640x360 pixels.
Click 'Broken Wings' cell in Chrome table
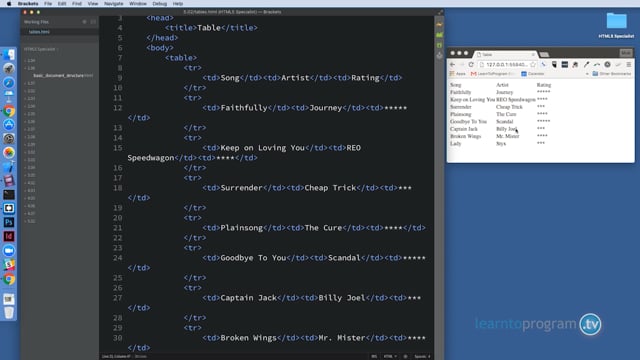466,136
